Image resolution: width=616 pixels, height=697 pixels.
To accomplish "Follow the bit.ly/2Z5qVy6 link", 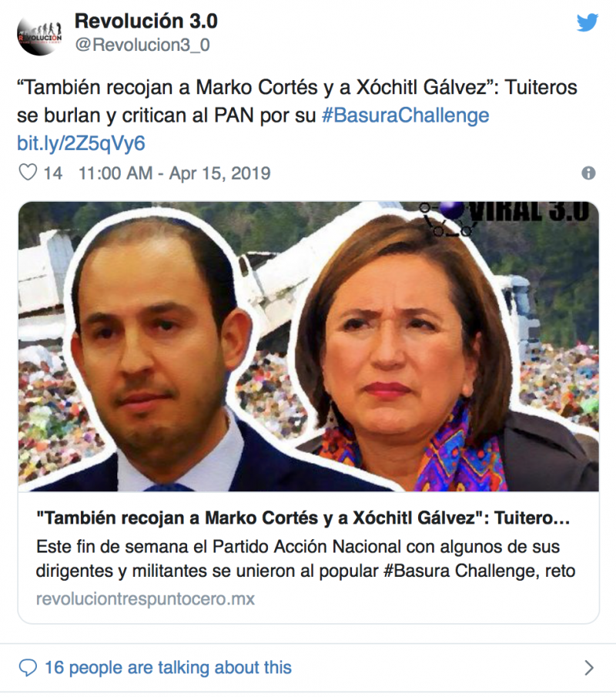I will point(81,143).
